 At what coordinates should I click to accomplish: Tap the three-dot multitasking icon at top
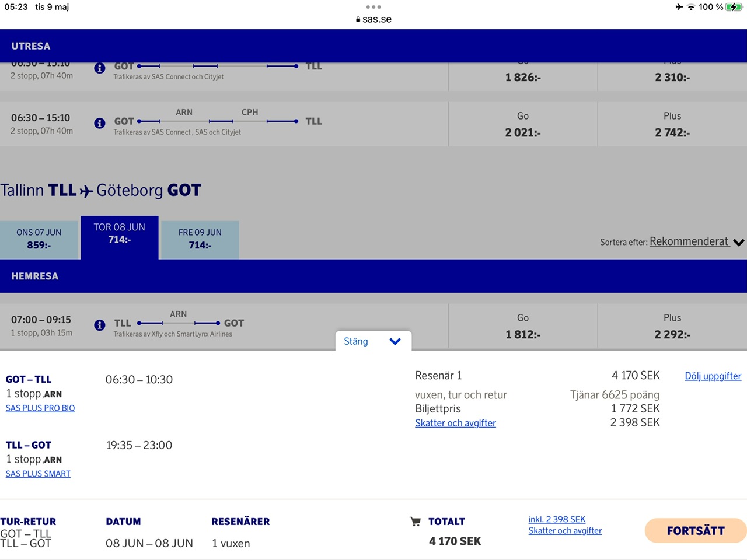[373, 7]
